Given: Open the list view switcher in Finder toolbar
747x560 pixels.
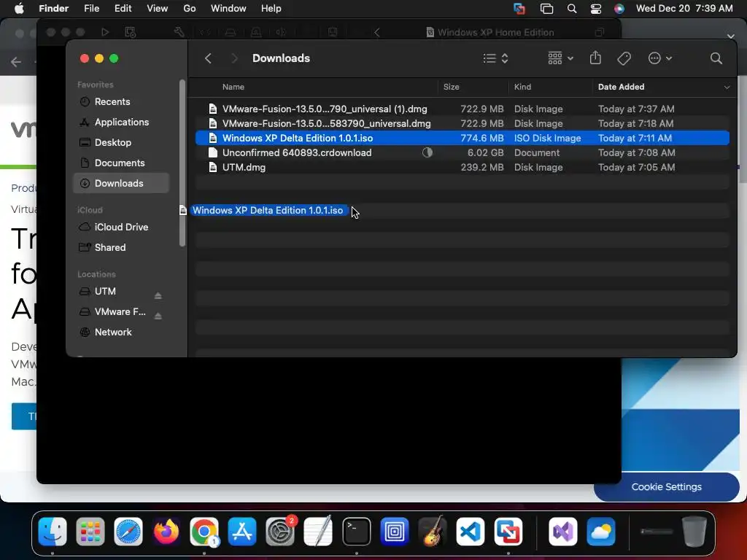Looking at the screenshot, I should click(495, 58).
